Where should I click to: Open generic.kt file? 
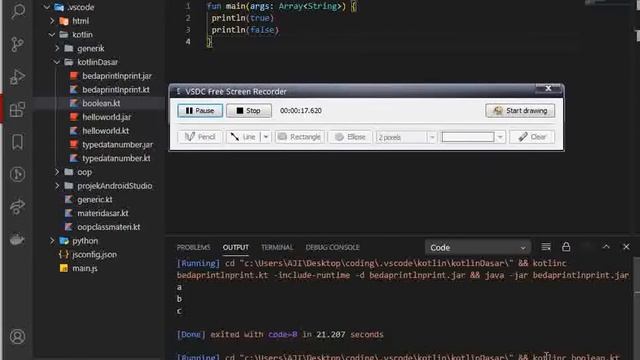(95, 200)
